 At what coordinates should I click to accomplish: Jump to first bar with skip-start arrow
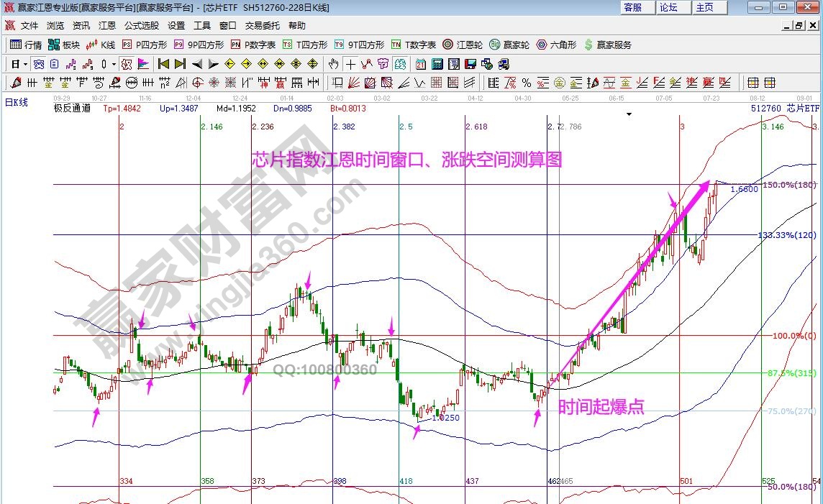[x=163, y=63]
